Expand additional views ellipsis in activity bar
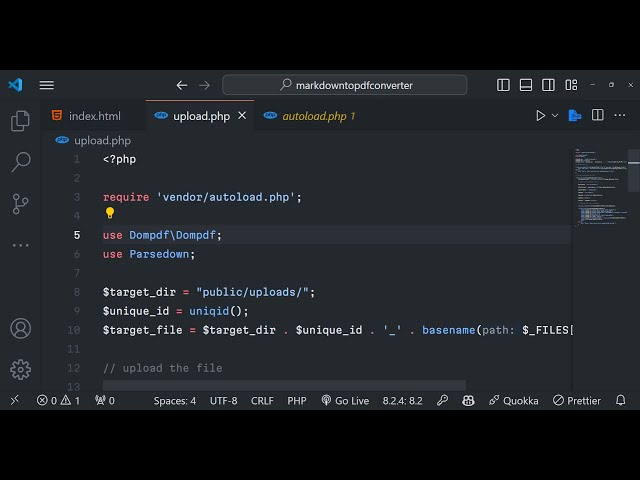The width and height of the screenshot is (640, 480). [20, 245]
